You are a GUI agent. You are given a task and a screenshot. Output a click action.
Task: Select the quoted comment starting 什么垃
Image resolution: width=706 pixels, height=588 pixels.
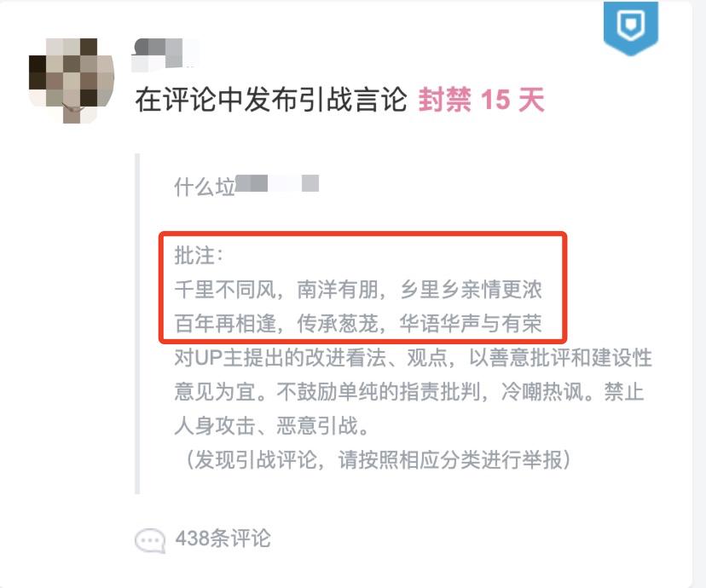click(x=246, y=187)
